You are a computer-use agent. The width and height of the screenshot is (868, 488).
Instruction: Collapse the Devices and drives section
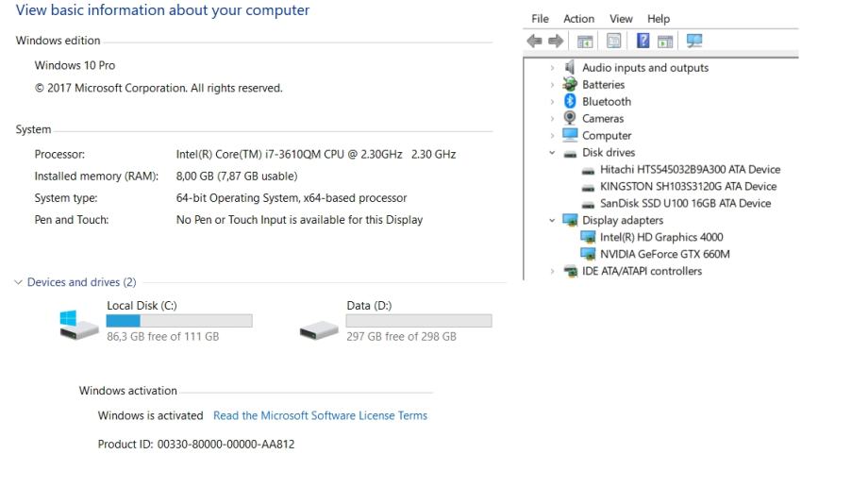18,282
